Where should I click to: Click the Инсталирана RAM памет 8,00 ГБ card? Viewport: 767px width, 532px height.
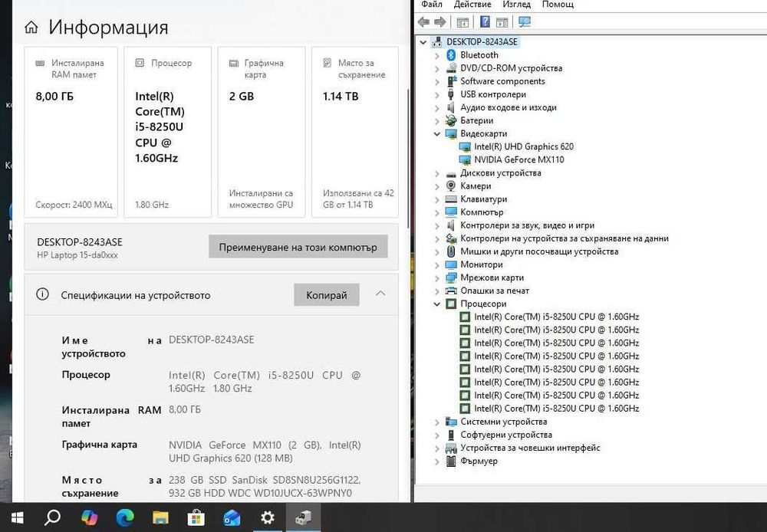coord(71,132)
